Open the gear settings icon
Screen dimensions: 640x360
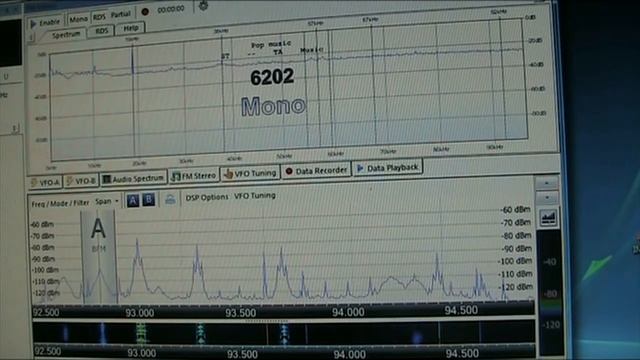[x=203, y=6]
